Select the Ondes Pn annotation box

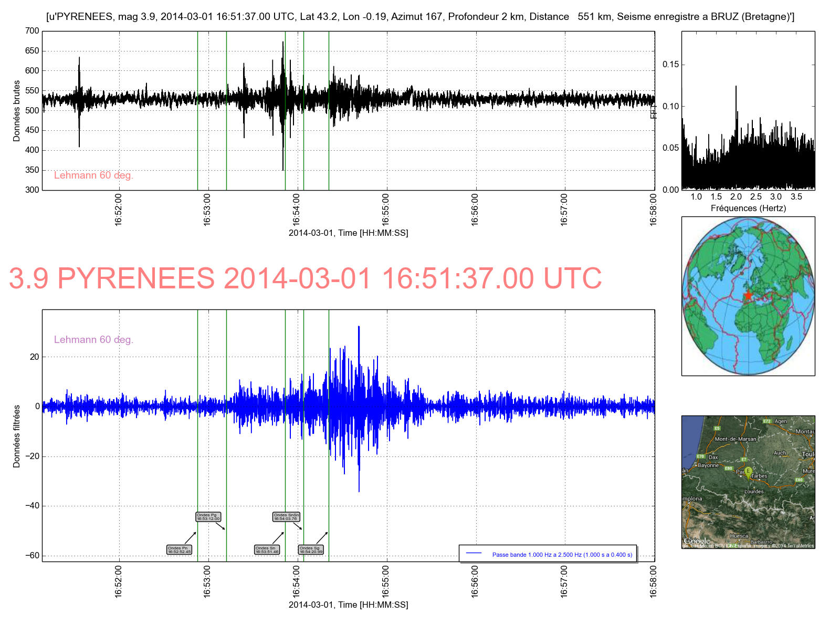pyautogui.click(x=179, y=550)
